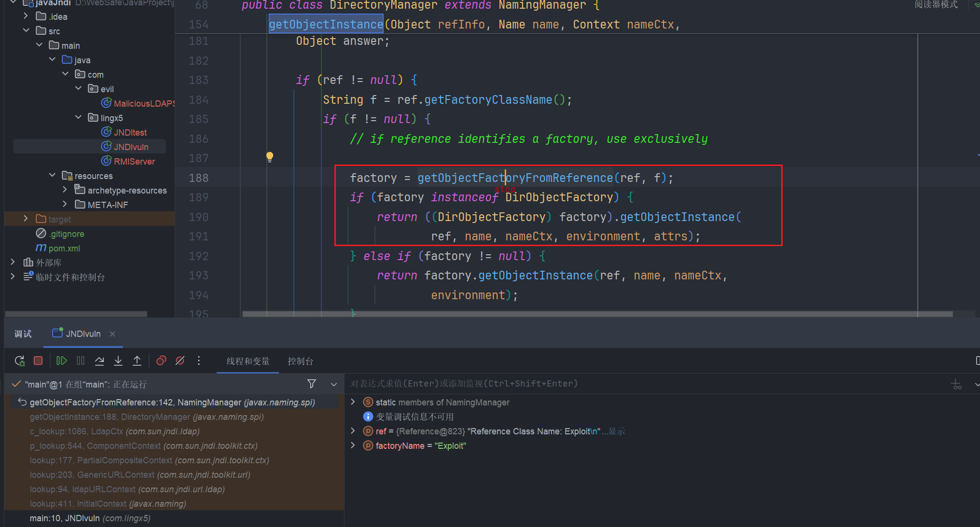This screenshot has width=980, height=527.
Task: Open the JNDIvuln class file
Action: point(125,147)
